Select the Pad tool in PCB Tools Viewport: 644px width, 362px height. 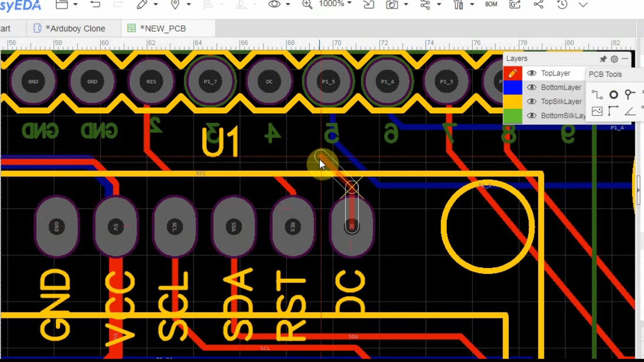613,95
